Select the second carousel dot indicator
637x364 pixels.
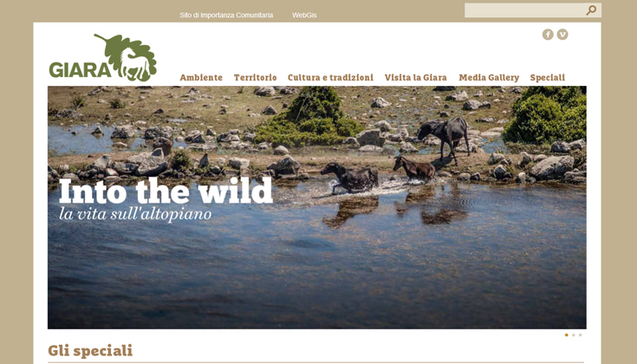tap(573, 335)
